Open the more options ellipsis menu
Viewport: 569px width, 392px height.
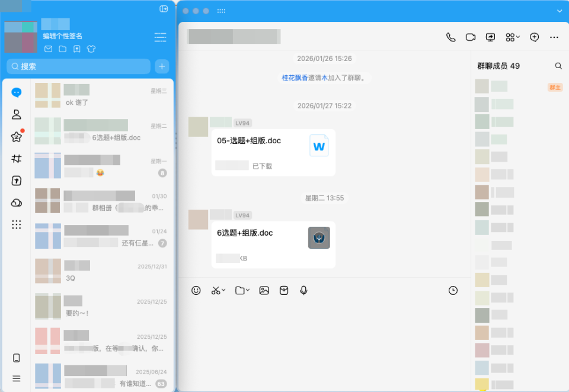click(x=554, y=37)
